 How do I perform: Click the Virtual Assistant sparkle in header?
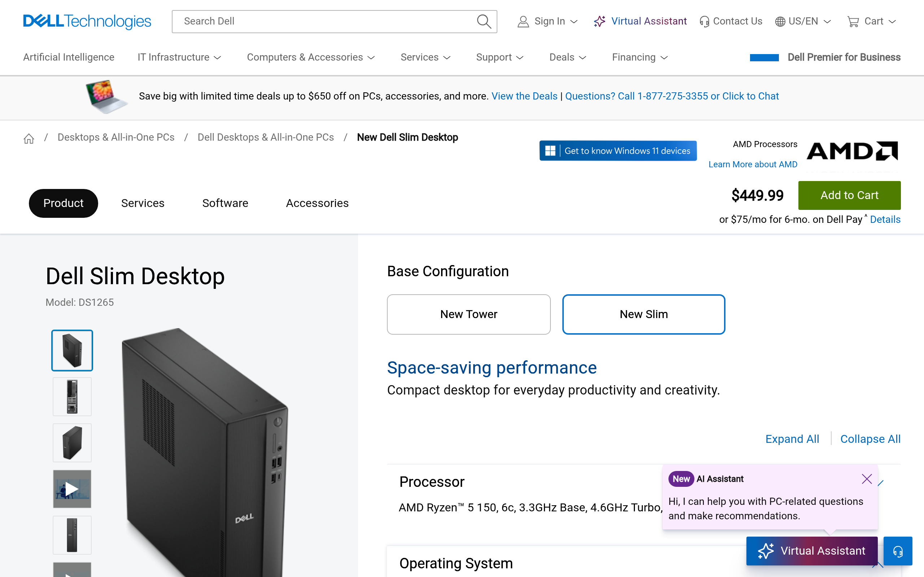click(600, 21)
